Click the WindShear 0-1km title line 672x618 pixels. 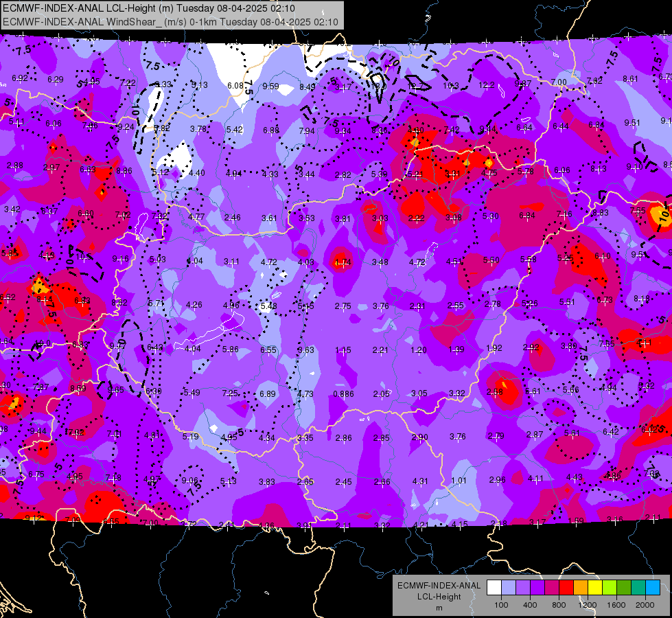[x=170, y=22]
